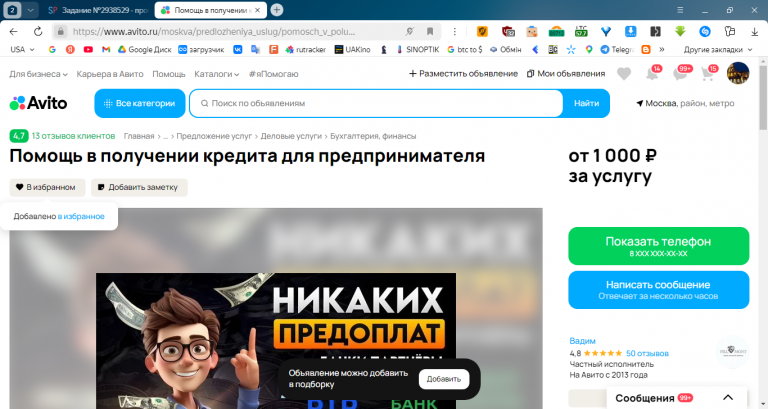Image resolution: width=768 pixels, height=409 pixels.
Task: Open the Помощь menu item
Action: [168, 74]
